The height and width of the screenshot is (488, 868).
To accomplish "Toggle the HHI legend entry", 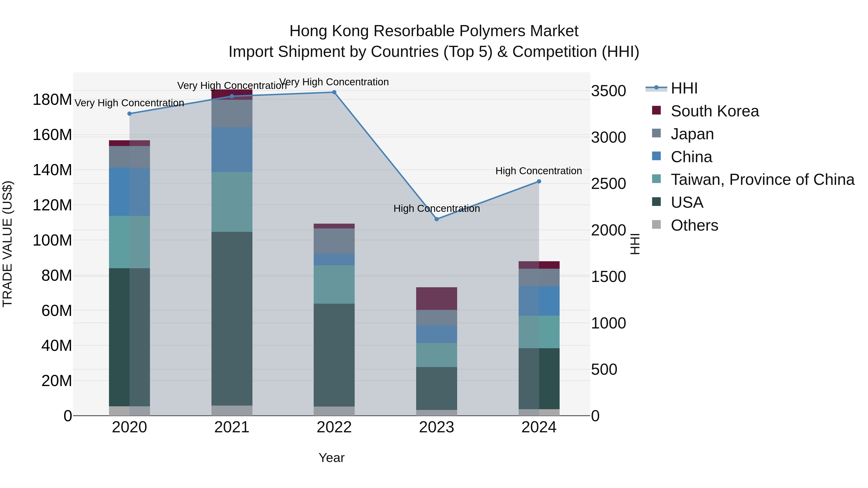I will (671, 88).
